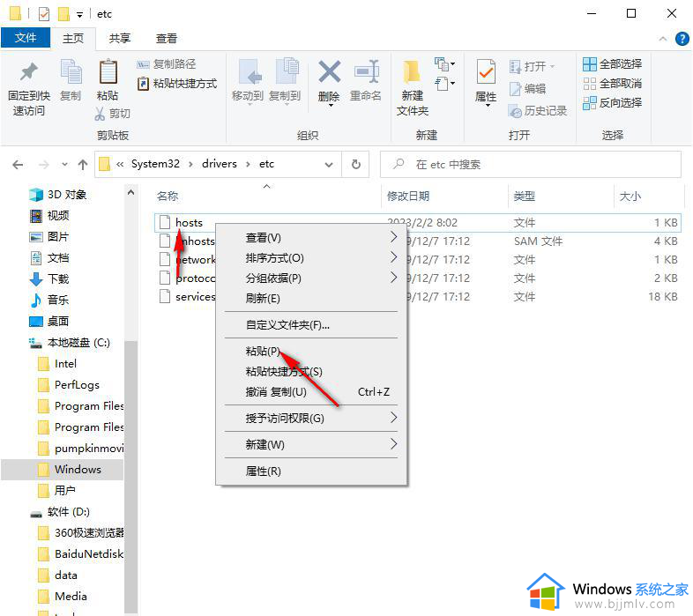Open Sort by (排序方式) context submenu

click(311, 258)
